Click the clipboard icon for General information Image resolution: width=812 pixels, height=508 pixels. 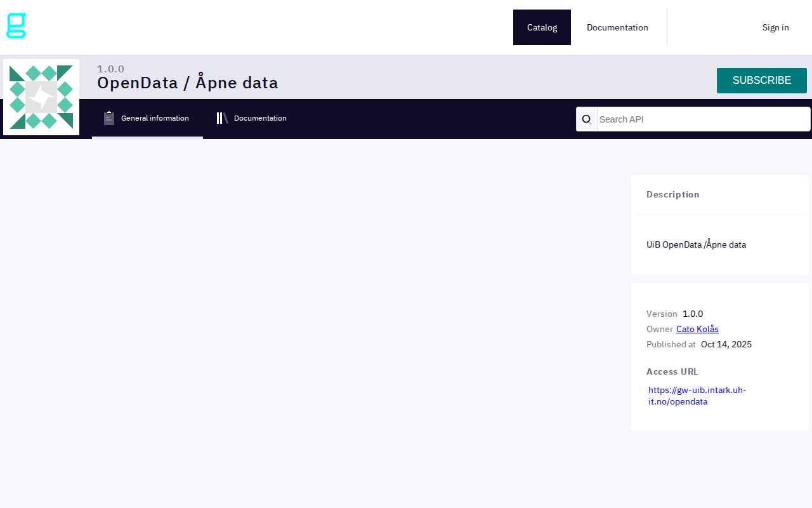[x=109, y=118]
